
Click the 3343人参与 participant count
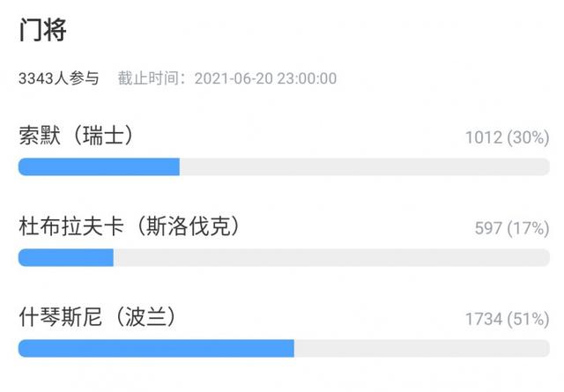(59, 78)
